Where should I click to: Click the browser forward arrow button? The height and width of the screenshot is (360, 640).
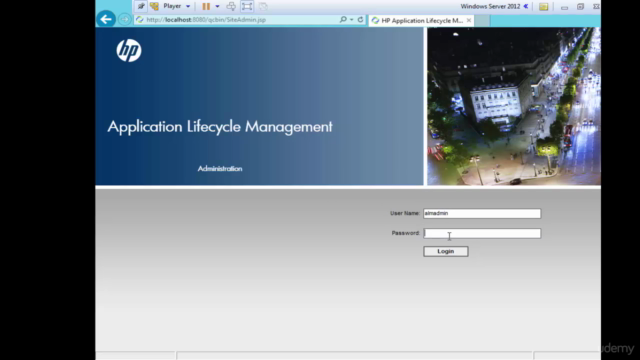(124, 19)
